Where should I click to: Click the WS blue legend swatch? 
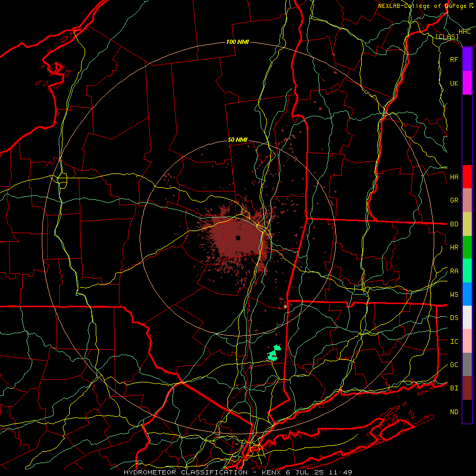467,294
